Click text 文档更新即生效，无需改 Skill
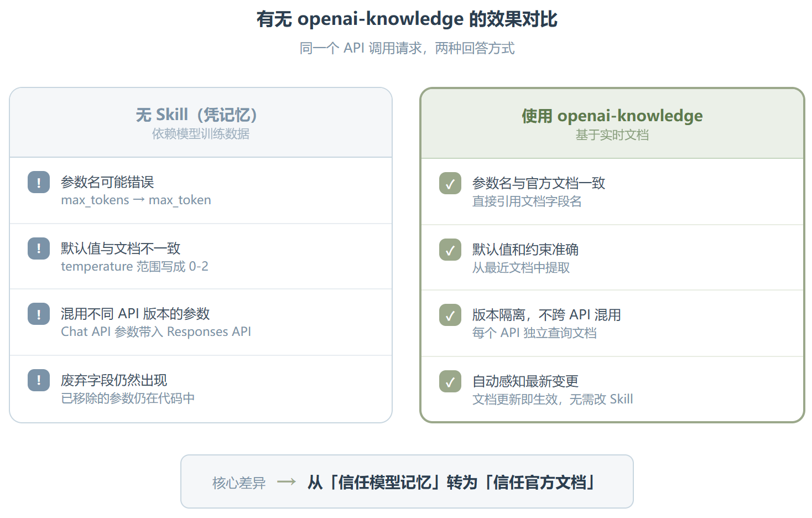812x518 pixels. click(553, 400)
